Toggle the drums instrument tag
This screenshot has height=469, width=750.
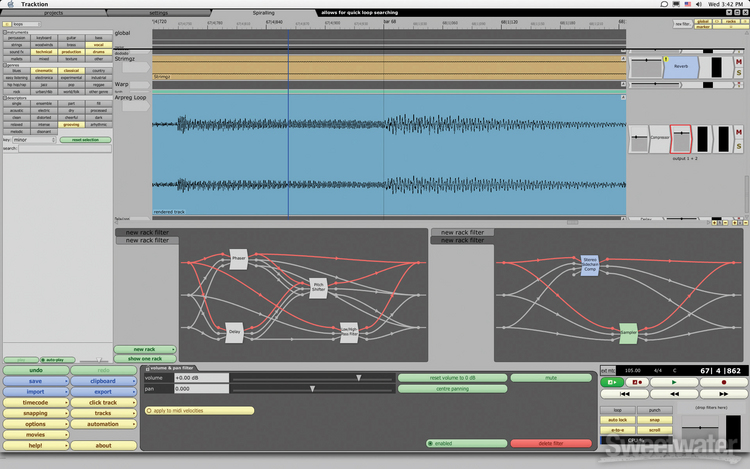(x=99, y=52)
